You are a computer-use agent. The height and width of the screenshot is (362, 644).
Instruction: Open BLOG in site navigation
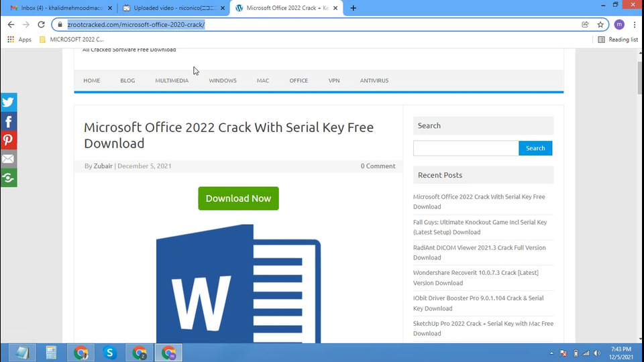(x=127, y=80)
